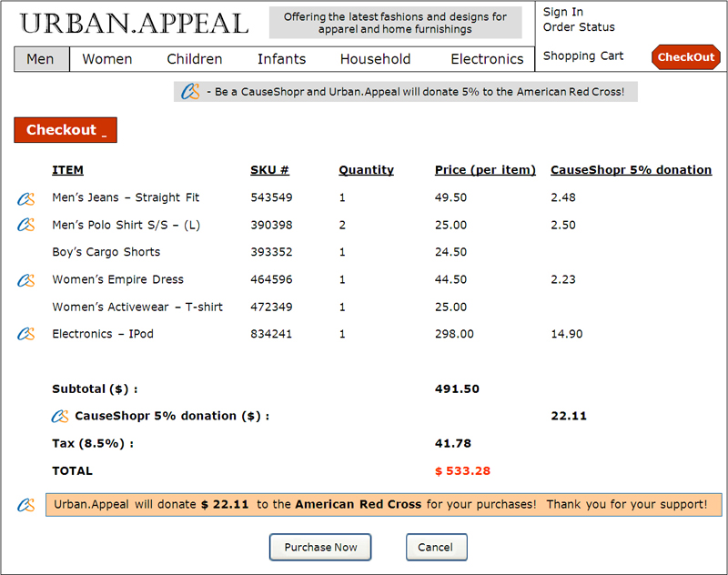The image size is (728, 575).
Task: Click the SKU # column header
Action: tap(269, 170)
